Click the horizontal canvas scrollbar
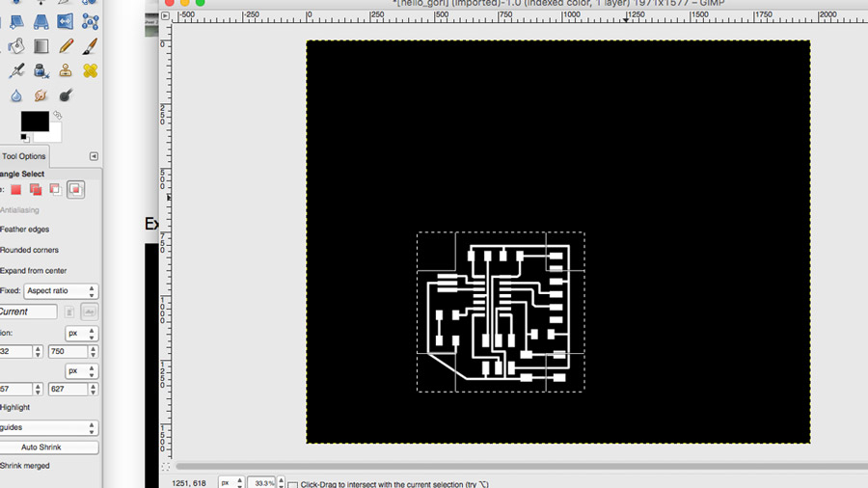This screenshot has width=868, height=488. [521, 467]
